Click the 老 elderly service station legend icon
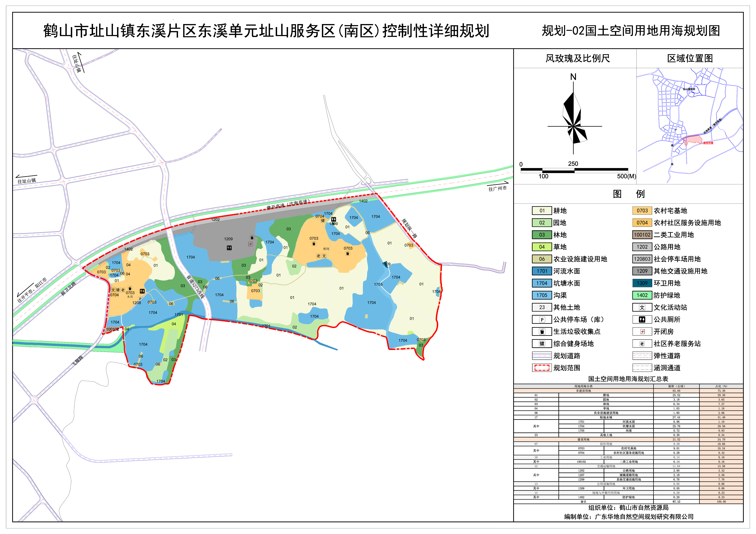The height and width of the screenshot is (534, 756). [x=642, y=344]
